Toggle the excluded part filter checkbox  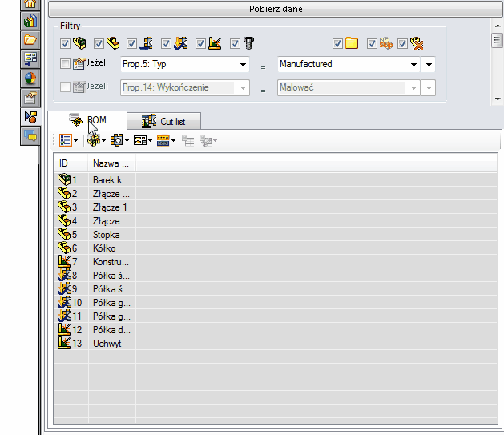[403, 44]
